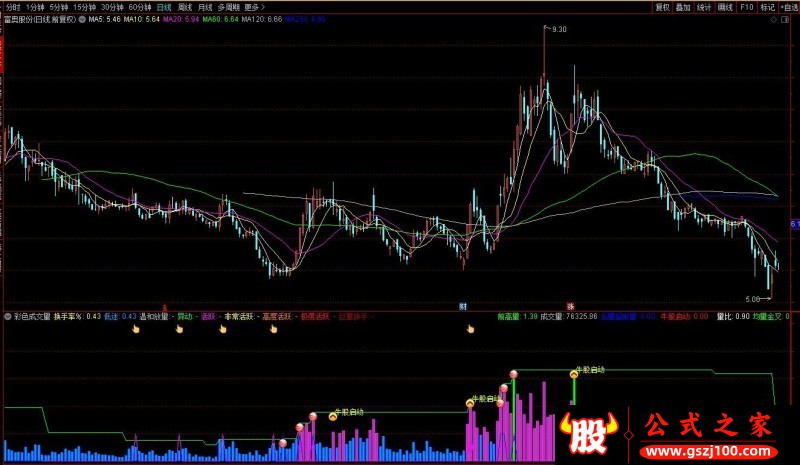This screenshot has height=465, width=800.
Task: Click the 5.08 low price label
Action: point(752,299)
